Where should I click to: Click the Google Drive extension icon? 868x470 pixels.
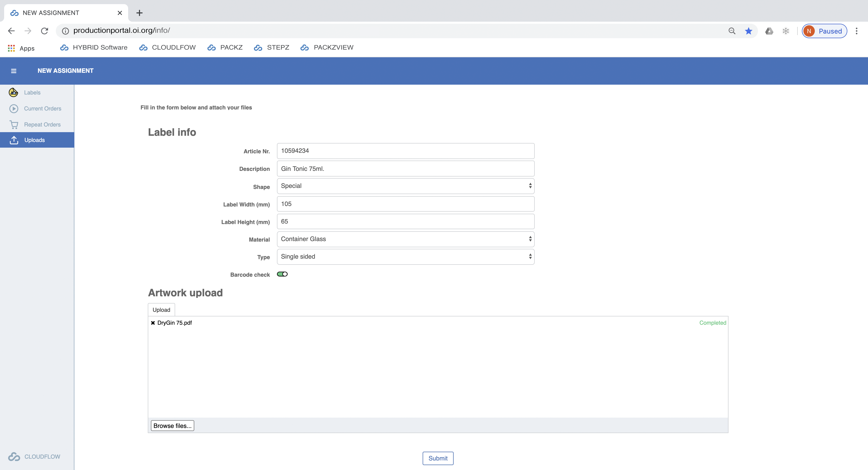[x=769, y=31]
